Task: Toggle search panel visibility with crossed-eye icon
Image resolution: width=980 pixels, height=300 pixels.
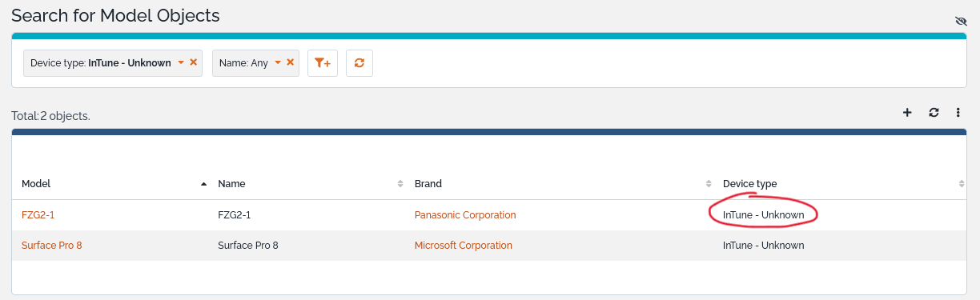Action: [x=961, y=21]
